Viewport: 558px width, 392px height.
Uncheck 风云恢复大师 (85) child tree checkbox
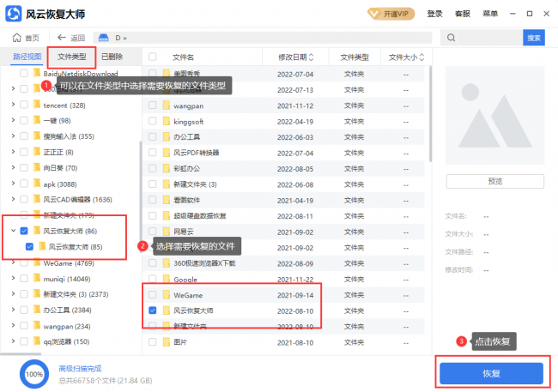[29, 246]
